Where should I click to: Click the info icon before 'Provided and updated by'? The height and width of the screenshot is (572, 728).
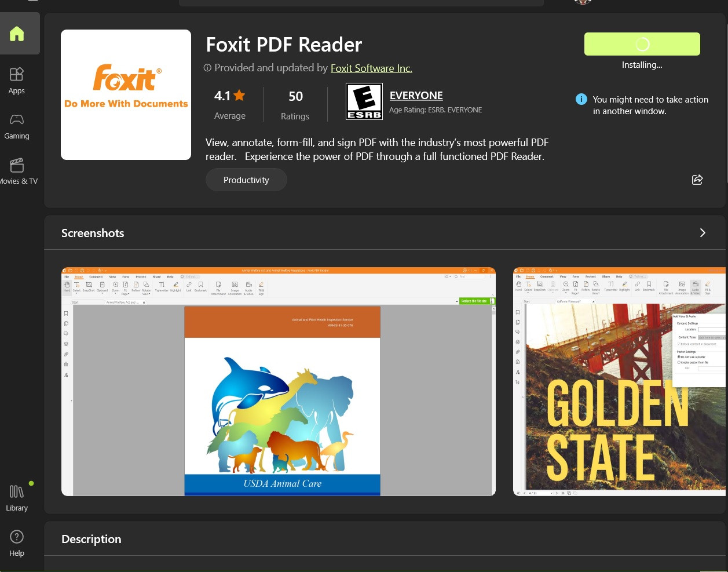click(x=207, y=68)
